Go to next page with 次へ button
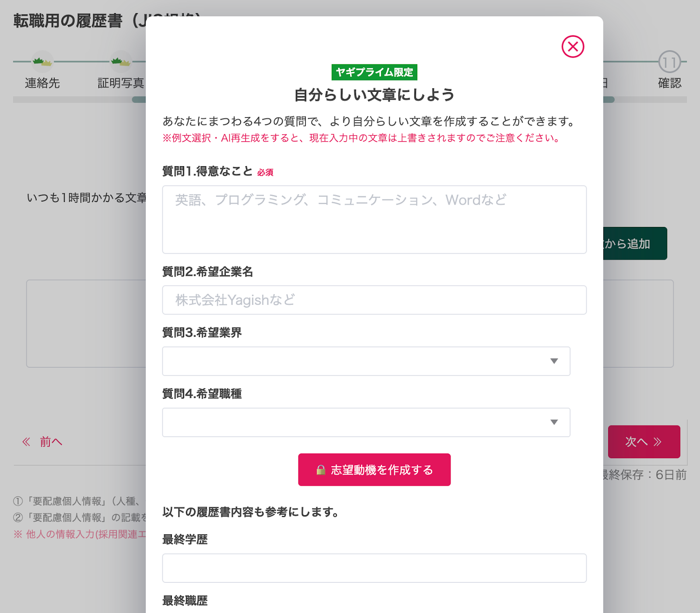 (x=644, y=442)
